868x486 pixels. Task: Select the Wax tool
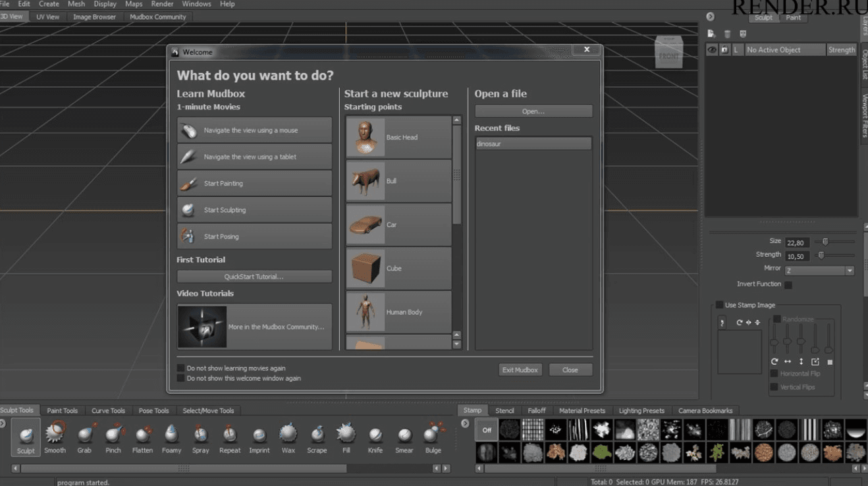pyautogui.click(x=288, y=437)
